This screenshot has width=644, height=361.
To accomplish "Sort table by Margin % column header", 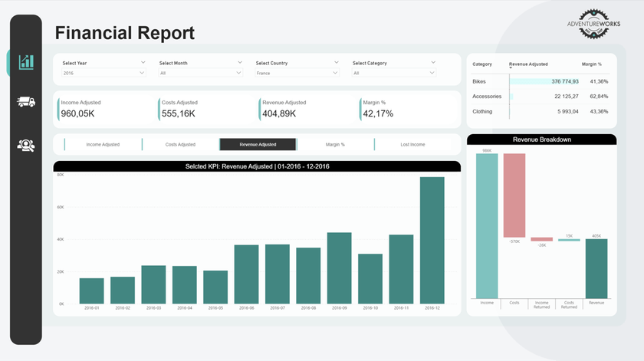I will tap(591, 64).
